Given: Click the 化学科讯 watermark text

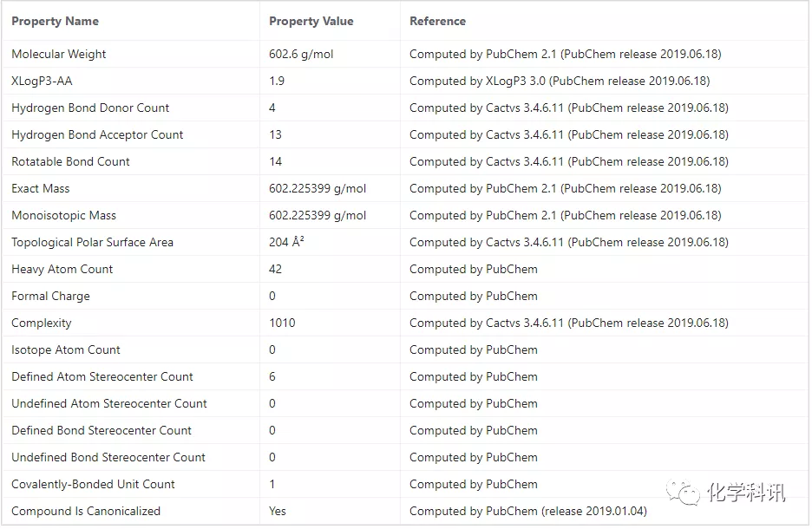Looking at the screenshot, I should pos(746,493).
